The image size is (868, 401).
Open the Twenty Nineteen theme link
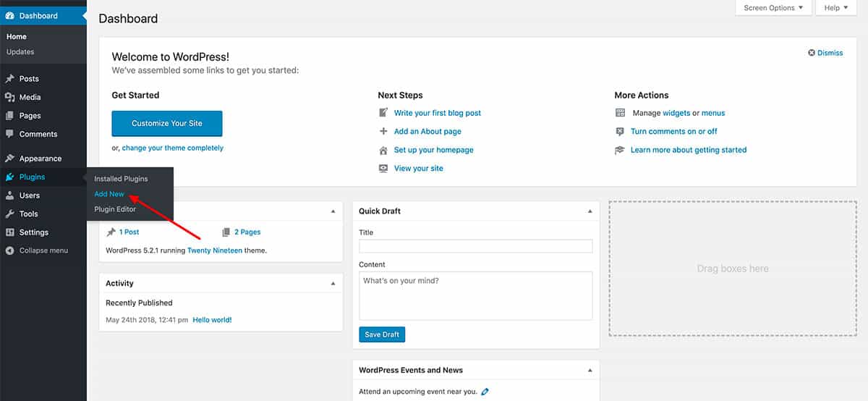coord(215,250)
